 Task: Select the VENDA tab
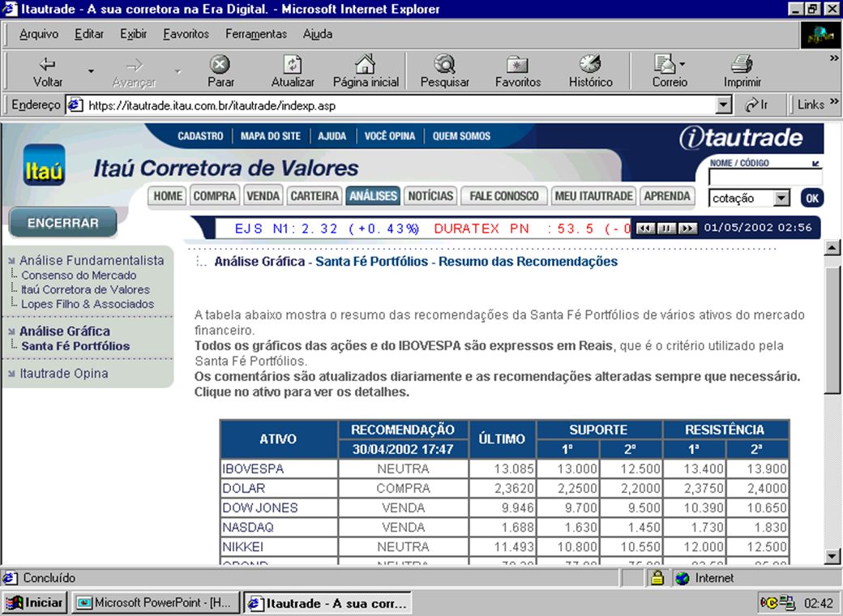[x=263, y=196]
